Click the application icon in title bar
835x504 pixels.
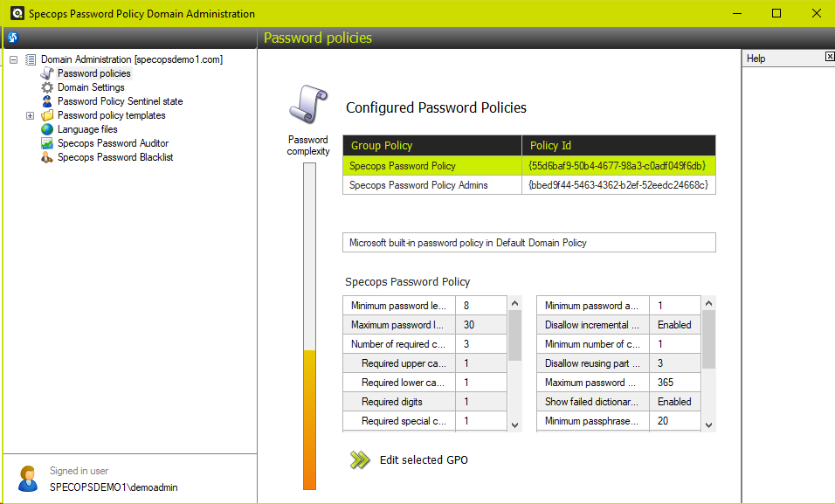pyautogui.click(x=17, y=13)
